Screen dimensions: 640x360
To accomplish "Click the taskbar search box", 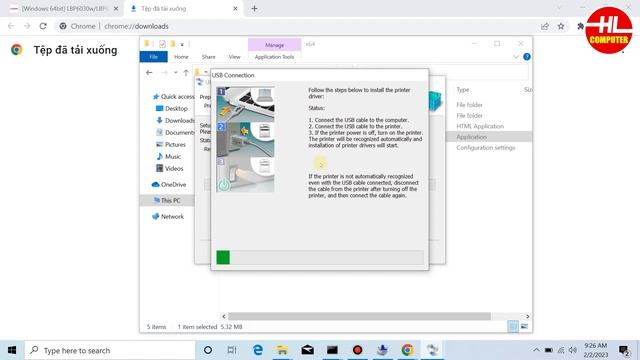I will [x=110, y=350].
